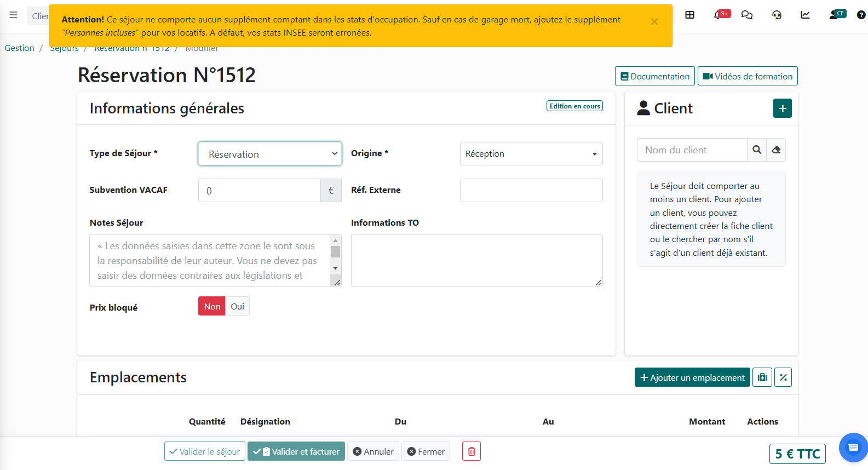Set Prix bloqué to Oui
The height and width of the screenshot is (470, 868).
(x=237, y=307)
